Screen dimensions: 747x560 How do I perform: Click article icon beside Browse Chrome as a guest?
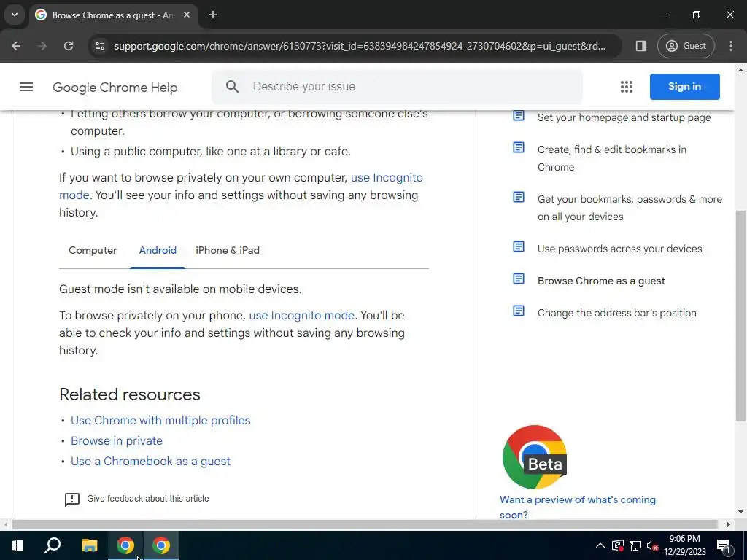click(519, 279)
